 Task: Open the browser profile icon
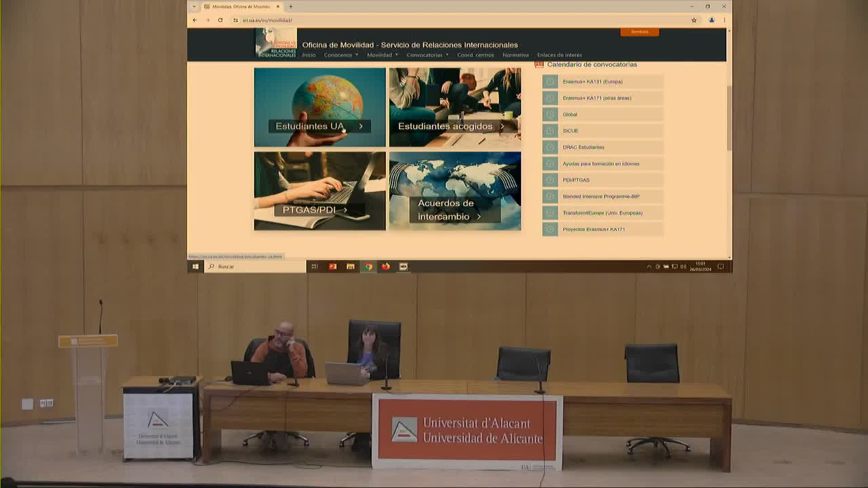712,20
